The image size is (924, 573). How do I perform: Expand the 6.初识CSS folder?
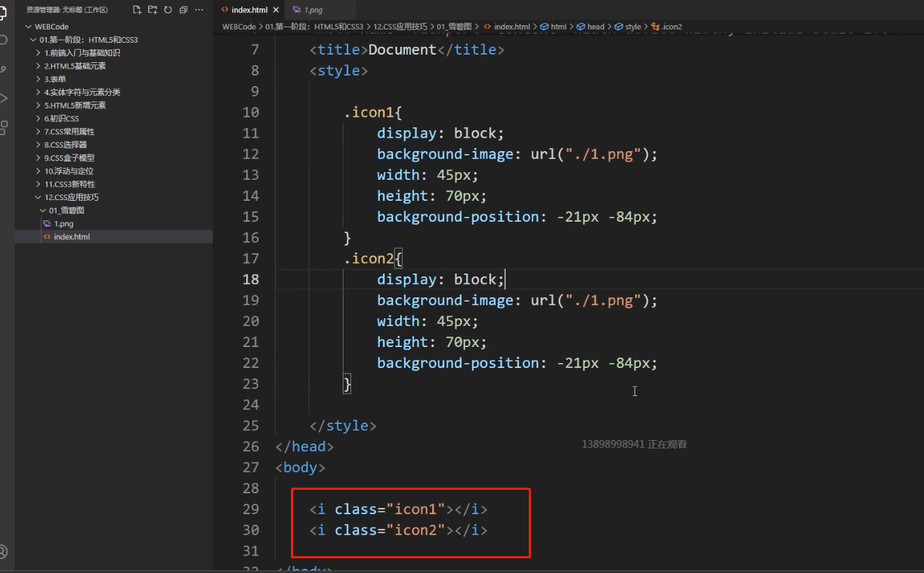38,118
